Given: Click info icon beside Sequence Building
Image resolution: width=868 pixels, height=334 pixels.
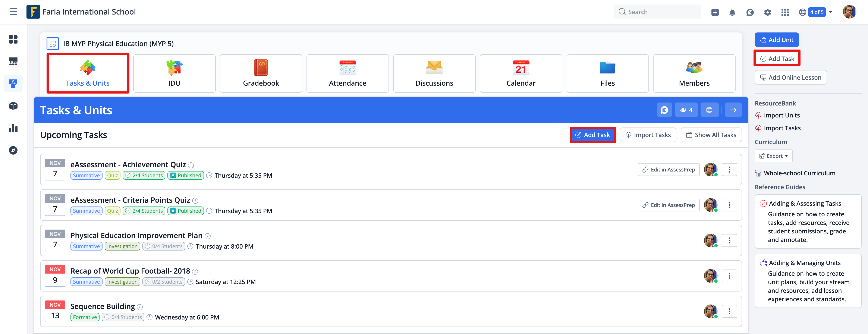Looking at the screenshot, I should coord(140,307).
